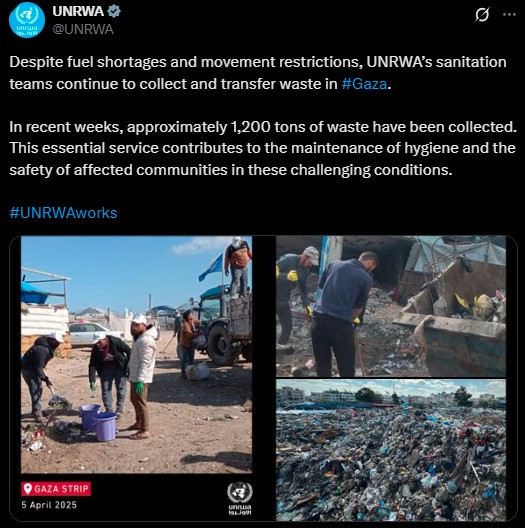Click the red Gaza Strip location tag

coord(56,489)
